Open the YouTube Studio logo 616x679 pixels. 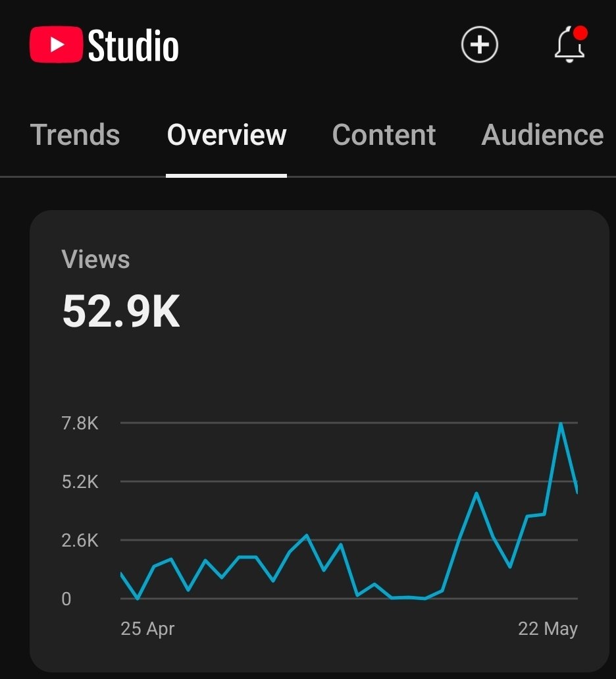(x=103, y=45)
